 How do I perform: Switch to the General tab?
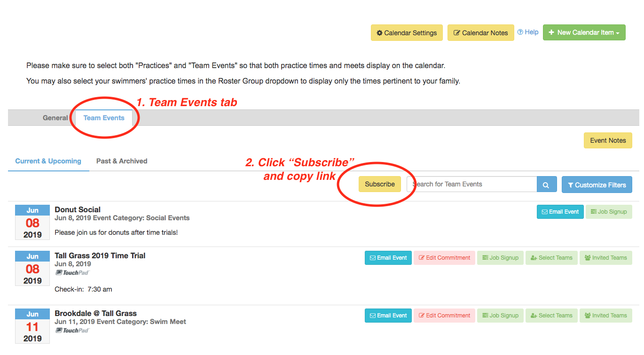point(55,118)
